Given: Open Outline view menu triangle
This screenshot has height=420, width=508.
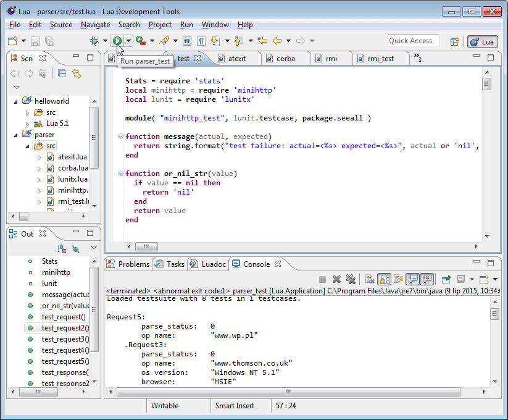Looking at the screenshot, I should click(94, 248).
